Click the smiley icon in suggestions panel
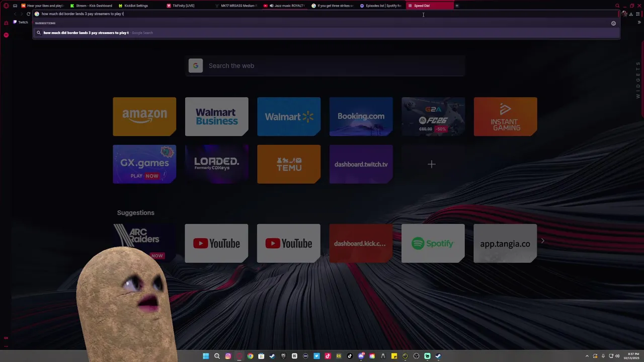Viewport: 644px width, 362px height. tap(613, 23)
